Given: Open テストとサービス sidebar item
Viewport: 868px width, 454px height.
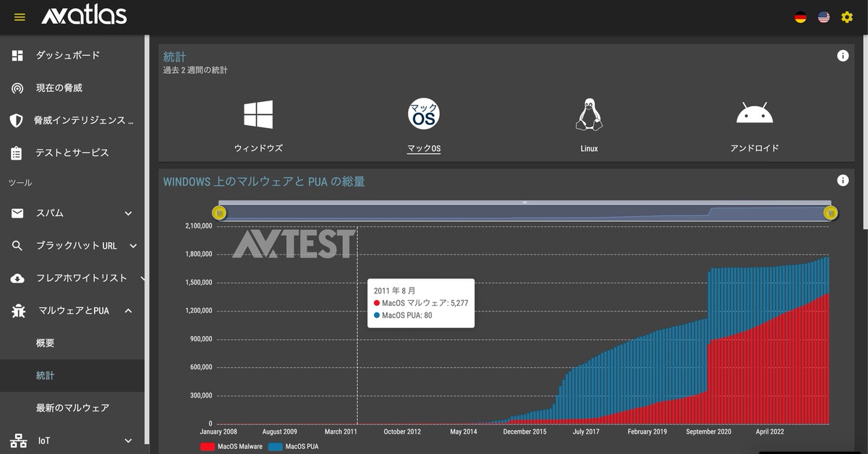Looking at the screenshot, I should (72, 153).
